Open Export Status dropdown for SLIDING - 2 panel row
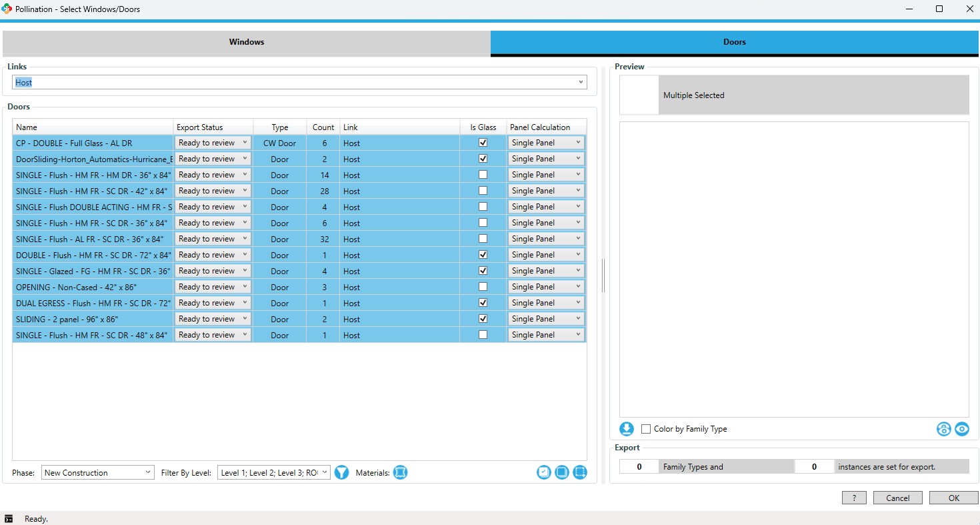The height and width of the screenshot is (525, 980). [x=213, y=319]
